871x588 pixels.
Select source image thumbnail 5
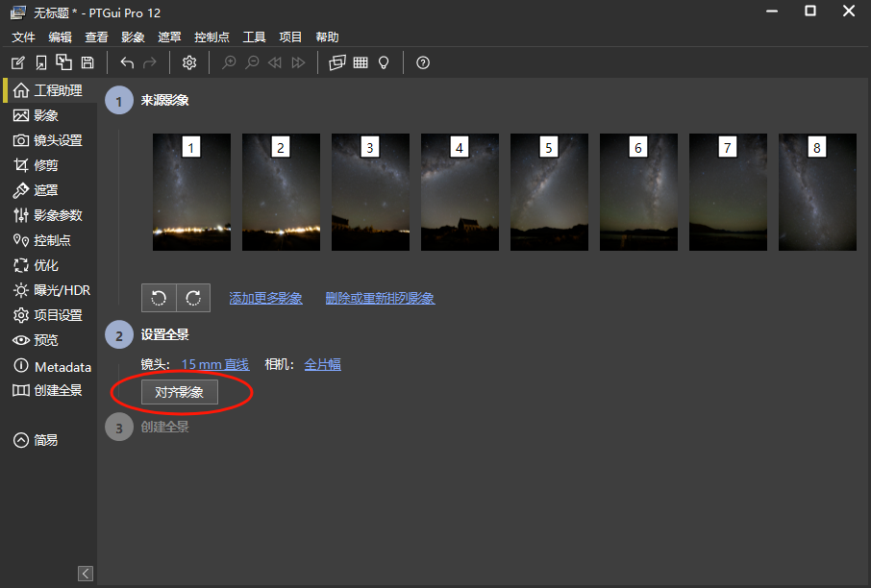click(549, 192)
